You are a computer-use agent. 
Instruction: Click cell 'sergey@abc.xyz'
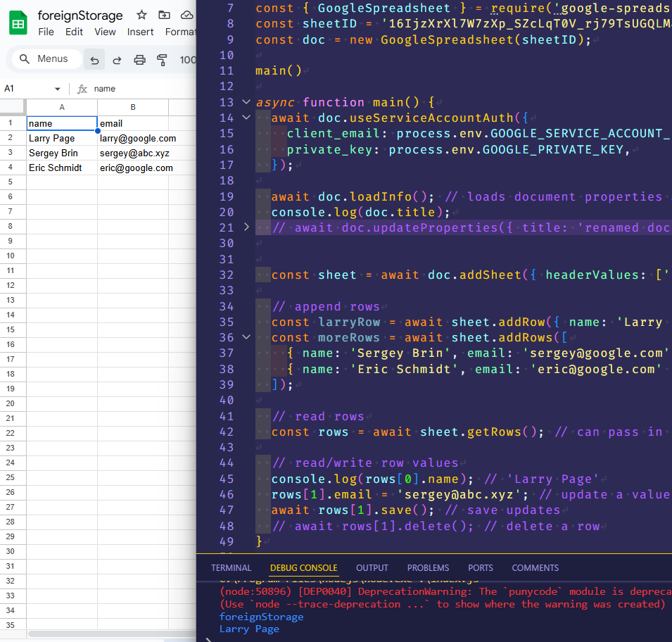pos(134,153)
